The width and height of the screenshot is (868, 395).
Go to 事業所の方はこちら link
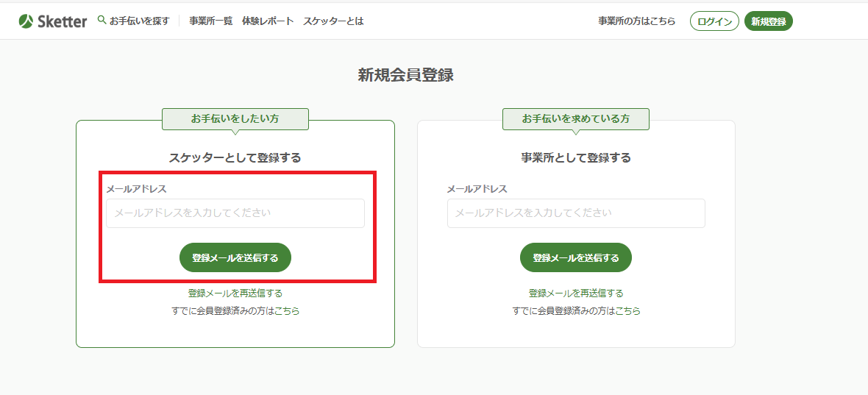click(x=636, y=21)
